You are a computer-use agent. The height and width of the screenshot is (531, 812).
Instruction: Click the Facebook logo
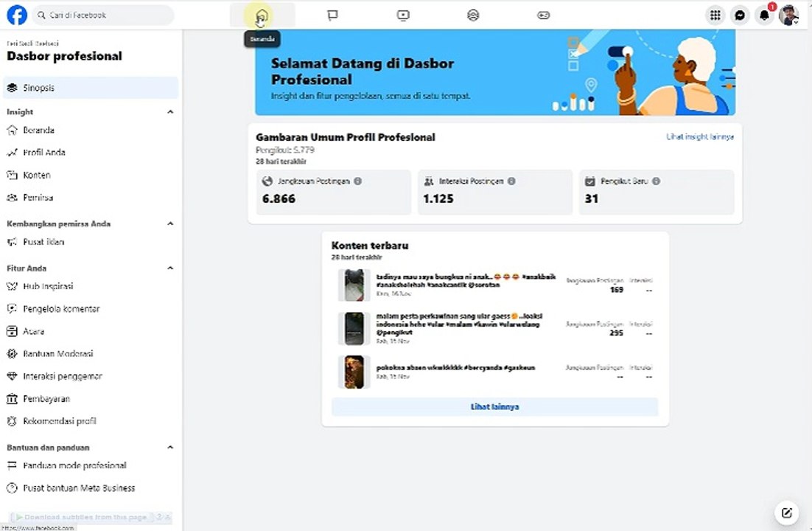click(x=16, y=15)
